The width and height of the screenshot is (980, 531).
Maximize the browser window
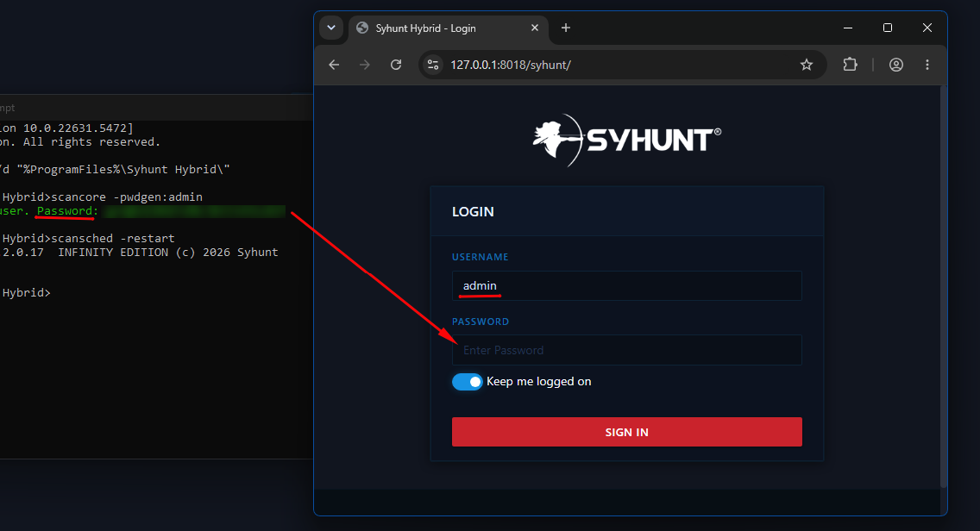(x=888, y=28)
